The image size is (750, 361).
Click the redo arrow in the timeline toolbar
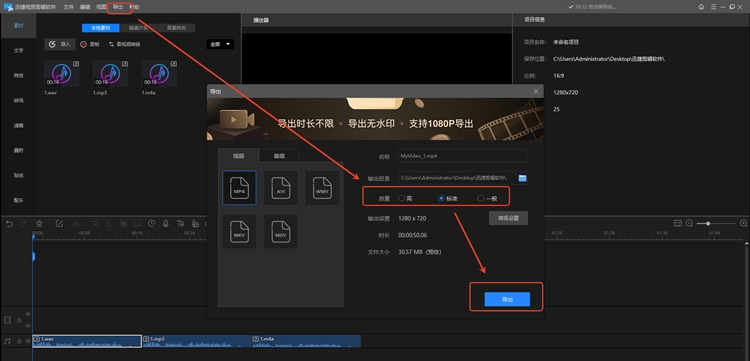(x=22, y=223)
